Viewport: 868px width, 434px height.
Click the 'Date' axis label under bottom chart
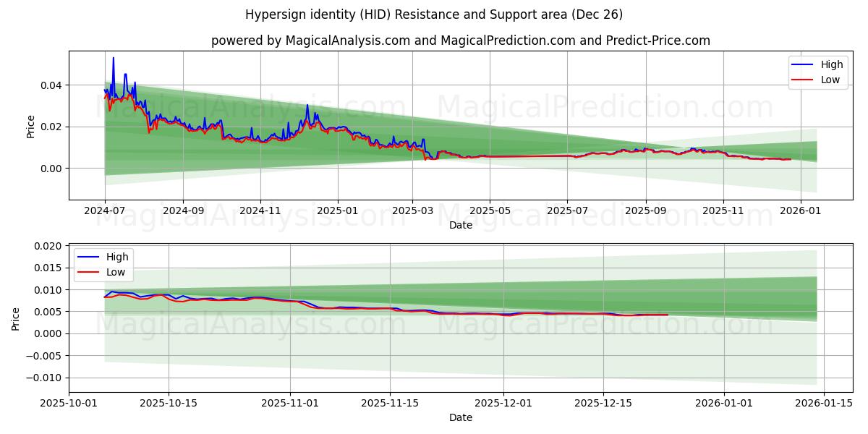point(461,417)
